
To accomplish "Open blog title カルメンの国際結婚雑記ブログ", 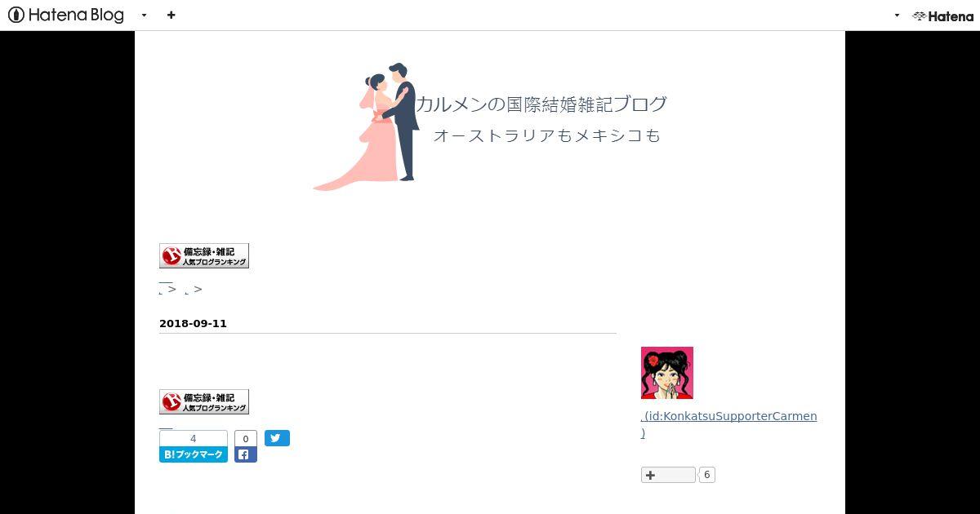I will (541, 104).
